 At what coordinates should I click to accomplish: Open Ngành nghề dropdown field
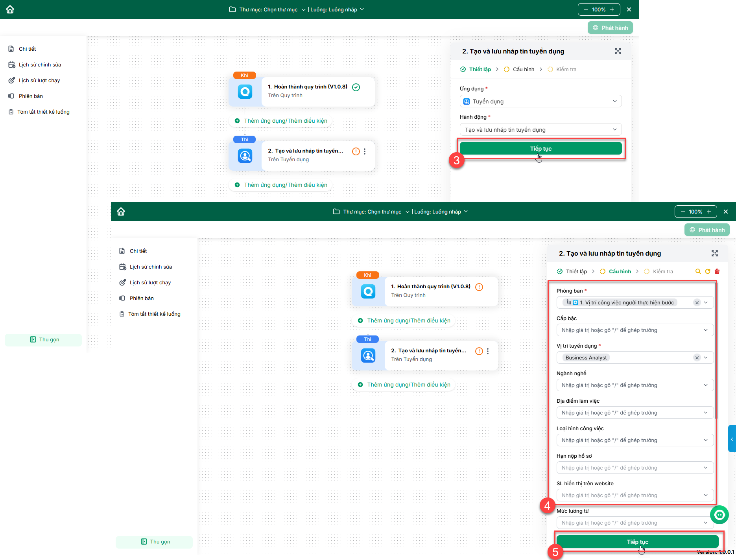635,385
